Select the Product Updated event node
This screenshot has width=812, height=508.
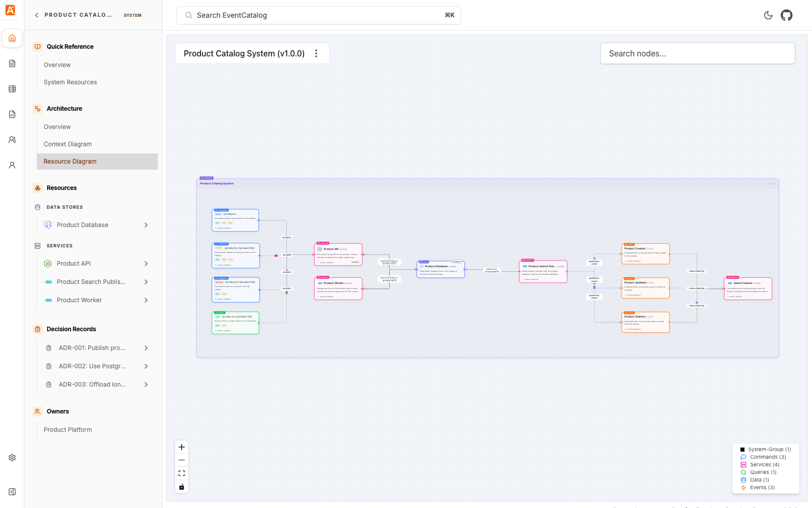(646, 288)
